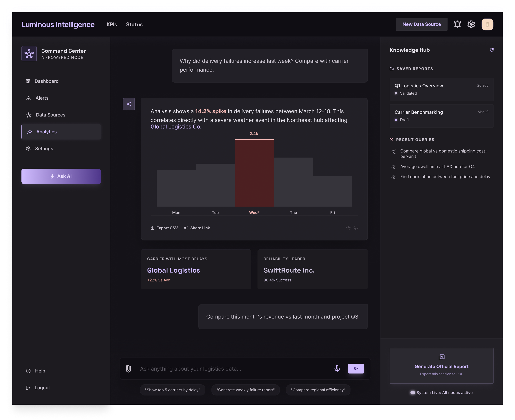Click the Wed bar in the chart

[254, 173]
